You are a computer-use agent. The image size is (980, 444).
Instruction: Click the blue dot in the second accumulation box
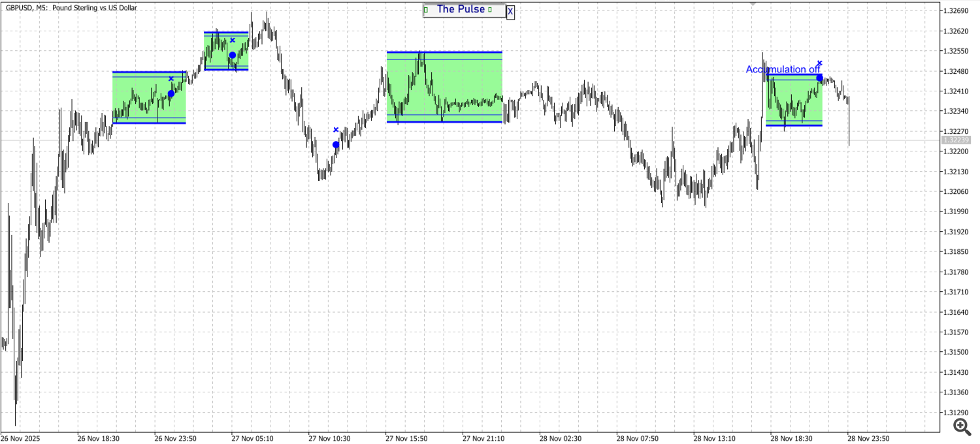point(232,55)
